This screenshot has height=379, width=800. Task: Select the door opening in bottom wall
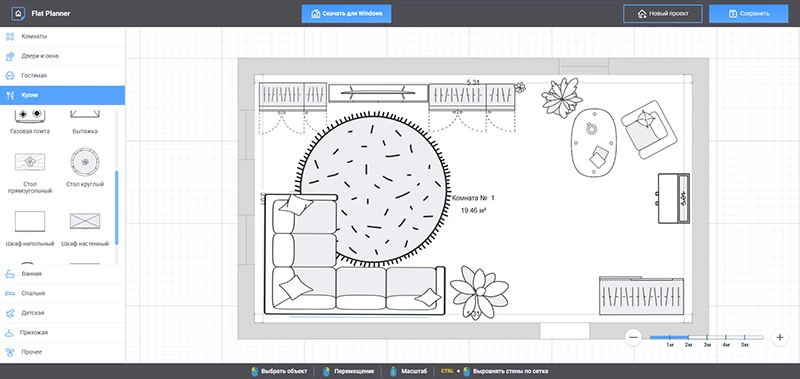click(x=565, y=331)
